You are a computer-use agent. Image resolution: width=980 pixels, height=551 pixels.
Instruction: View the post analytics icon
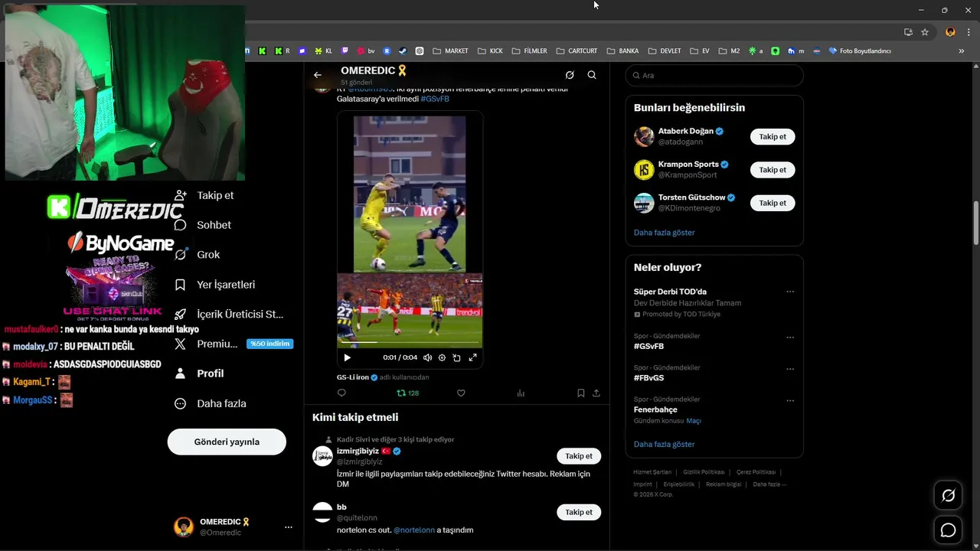(521, 393)
